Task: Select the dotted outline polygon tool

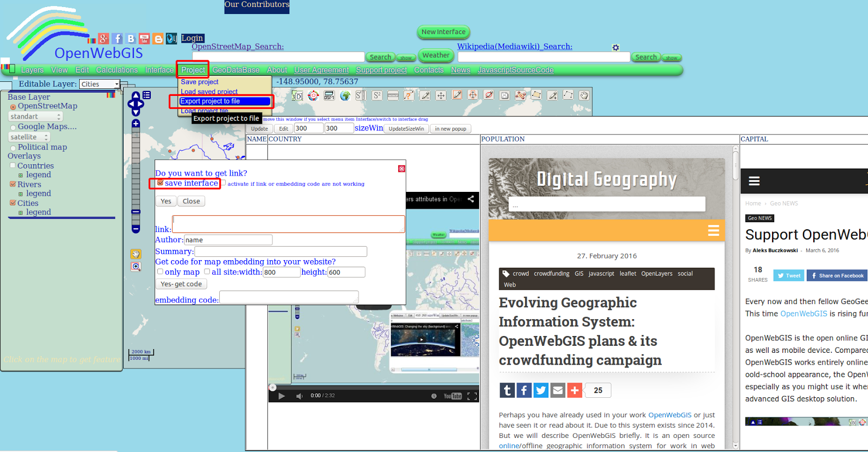Action: click(x=568, y=95)
